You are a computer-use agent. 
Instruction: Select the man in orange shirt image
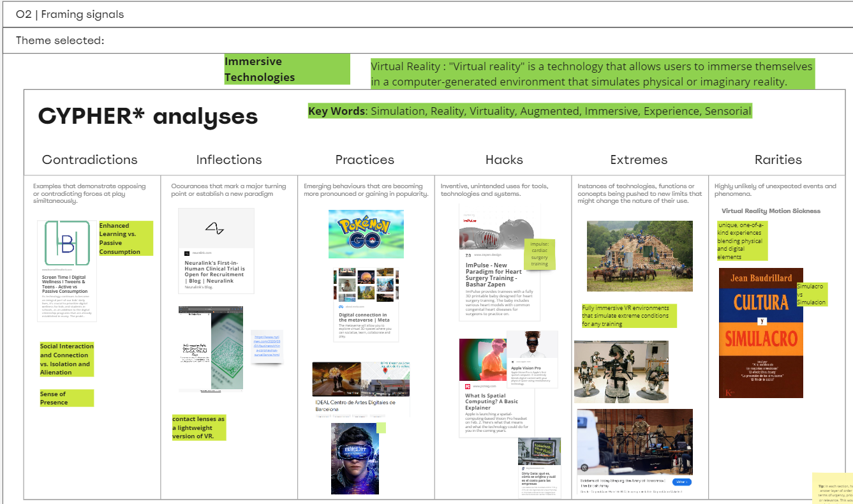point(483,360)
